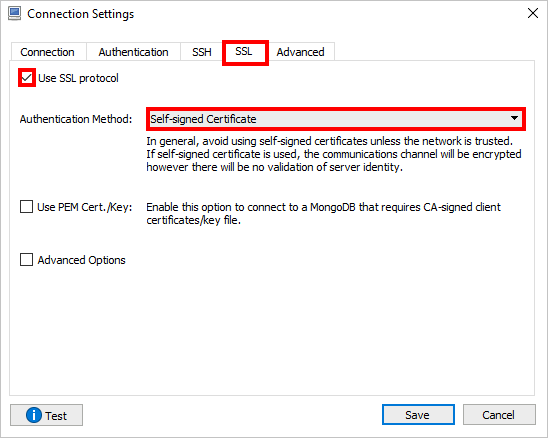Open the Self-signed Certificate combo box

[x=336, y=119]
